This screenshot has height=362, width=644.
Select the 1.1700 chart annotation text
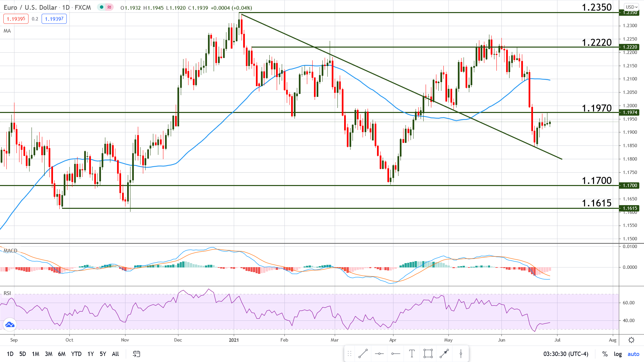click(x=597, y=180)
